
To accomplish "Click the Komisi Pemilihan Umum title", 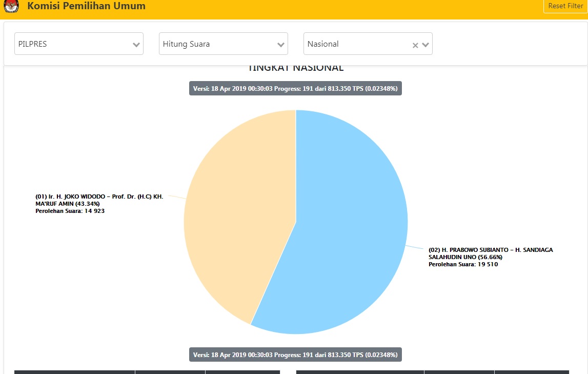I will point(86,7).
